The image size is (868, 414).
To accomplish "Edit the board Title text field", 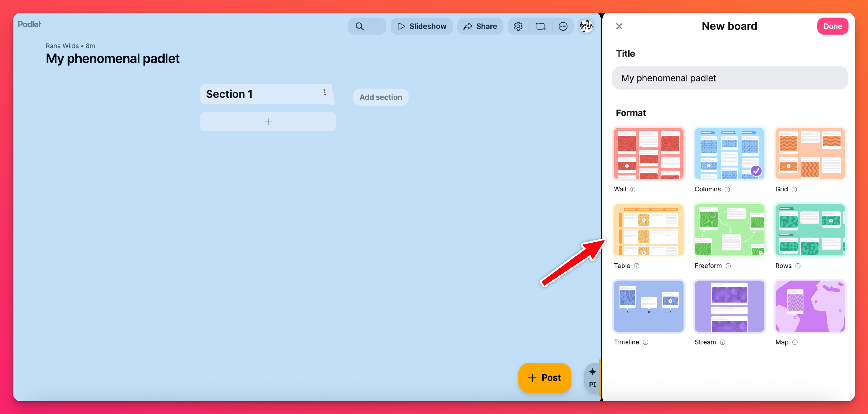I will (729, 78).
